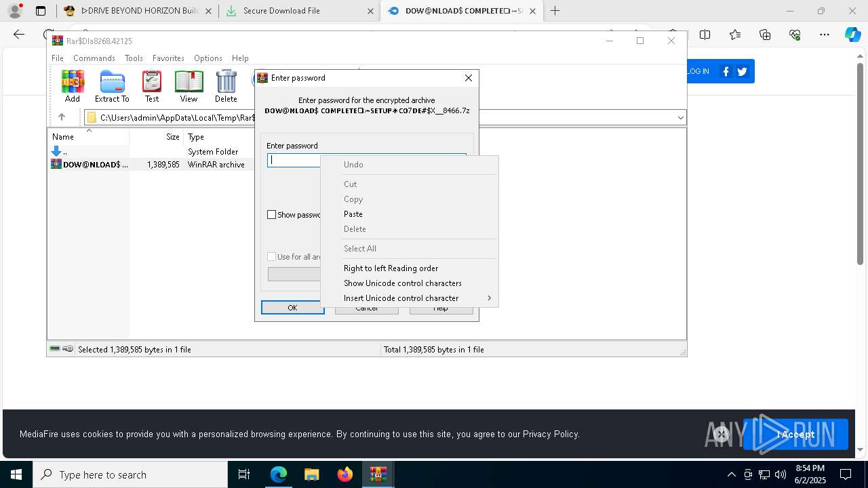This screenshot has height=488, width=868.
Task: Click LOG IN link on MediaFire
Action: click(698, 71)
